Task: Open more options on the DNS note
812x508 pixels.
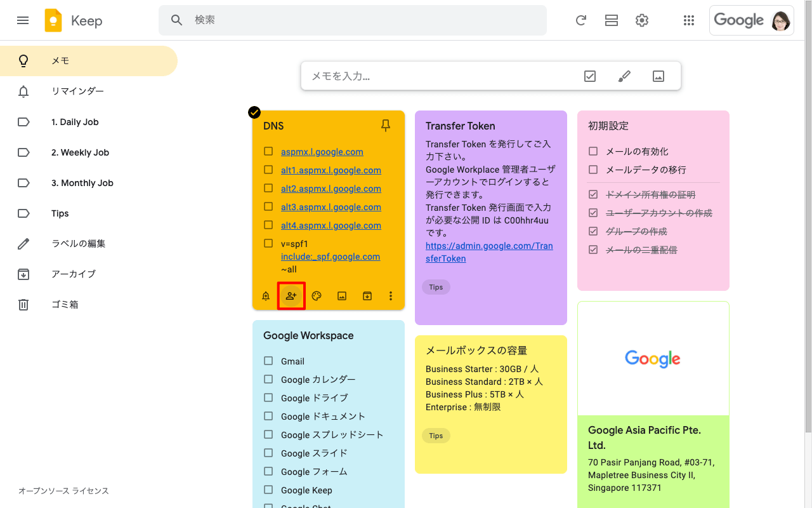Action: click(391, 296)
